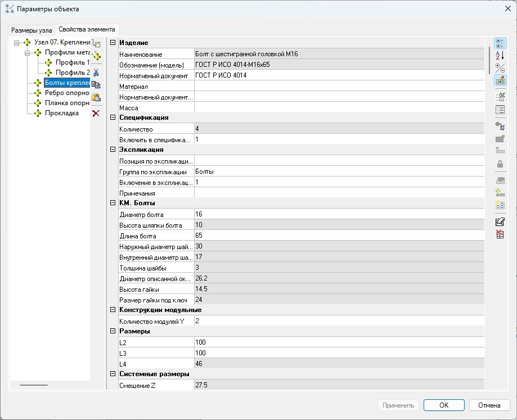Click the Применить button
Image resolution: width=517 pixels, height=420 pixels.
[x=398, y=405]
